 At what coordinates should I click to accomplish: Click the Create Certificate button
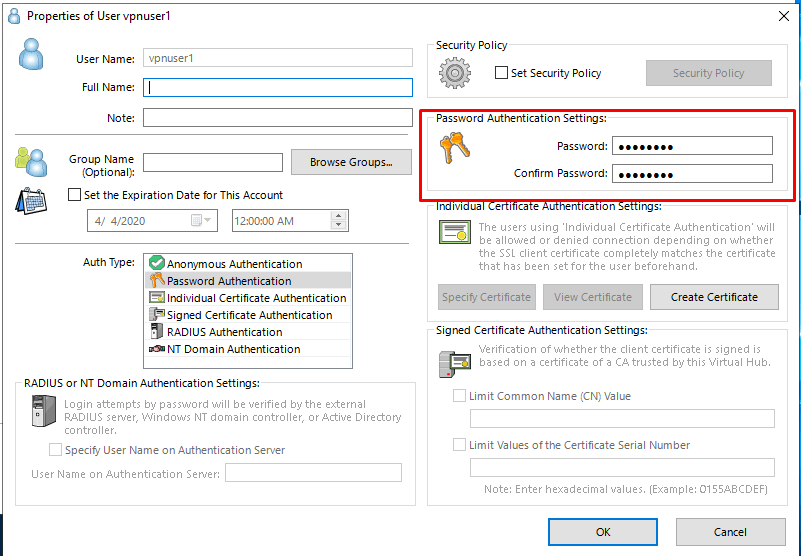coord(714,297)
